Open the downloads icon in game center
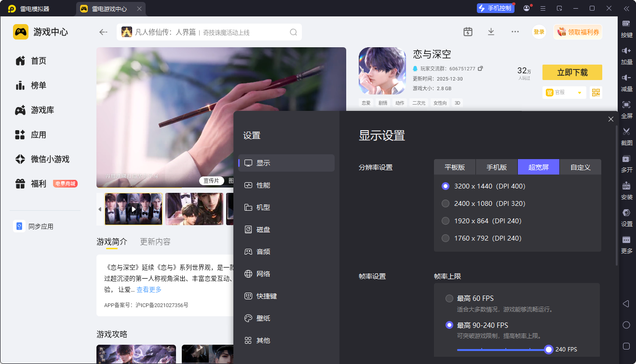This screenshot has height=364, width=636. pyautogui.click(x=491, y=32)
